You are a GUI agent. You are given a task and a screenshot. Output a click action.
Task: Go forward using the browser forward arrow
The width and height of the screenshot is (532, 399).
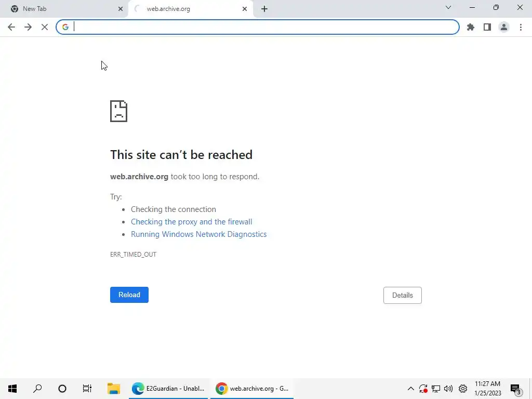click(28, 27)
